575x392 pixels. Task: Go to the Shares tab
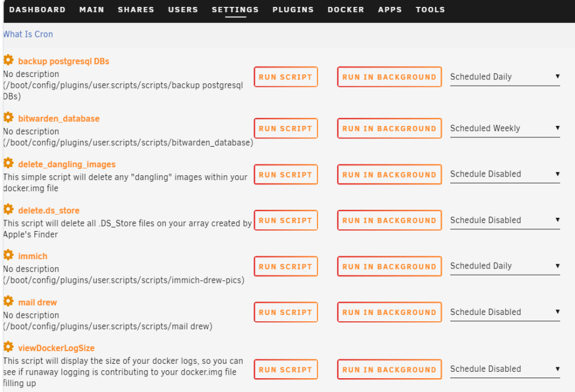tap(136, 10)
